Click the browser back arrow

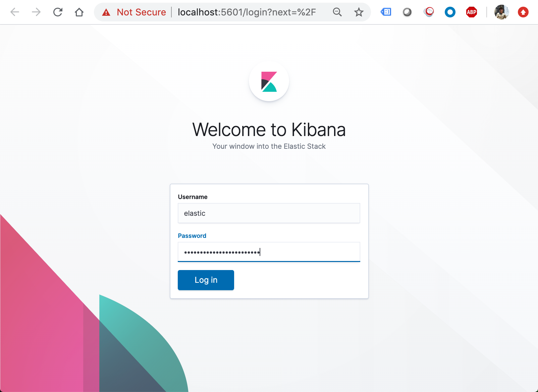(x=15, y=12)
